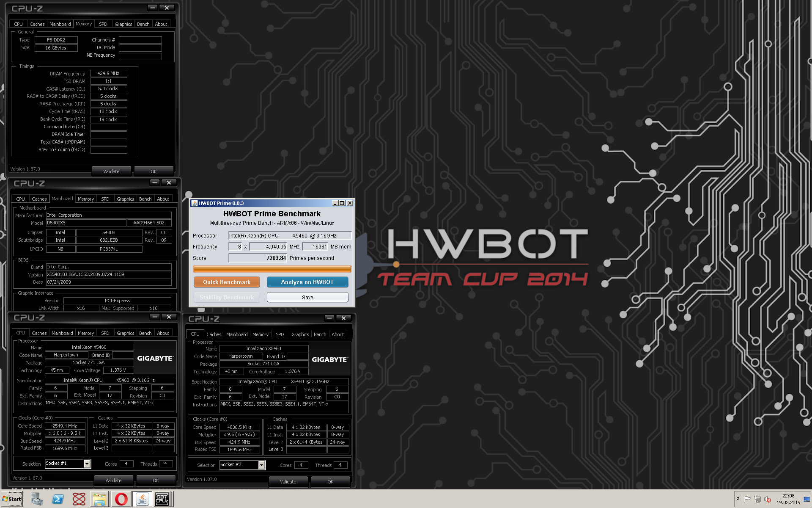812x508 pixels.
Task: Switch to the SPD tab in the Memory CPU-Z window
Action: pyautogui.click(x=103, y=24)
